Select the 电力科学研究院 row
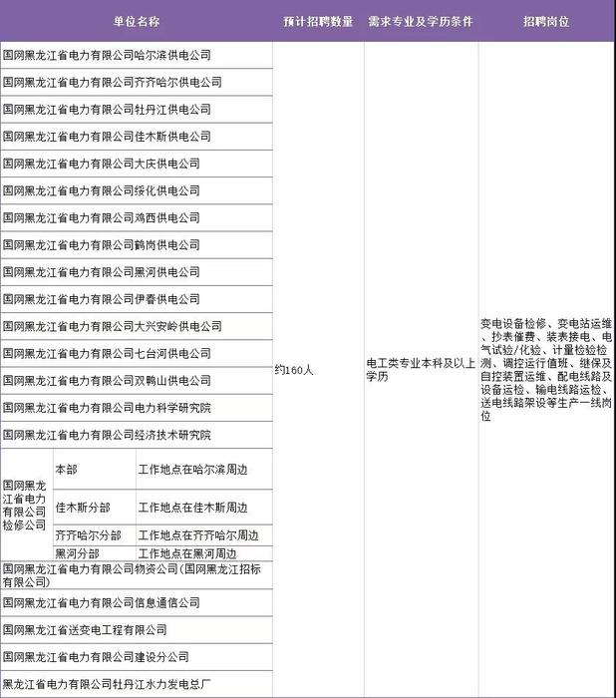 137,408
